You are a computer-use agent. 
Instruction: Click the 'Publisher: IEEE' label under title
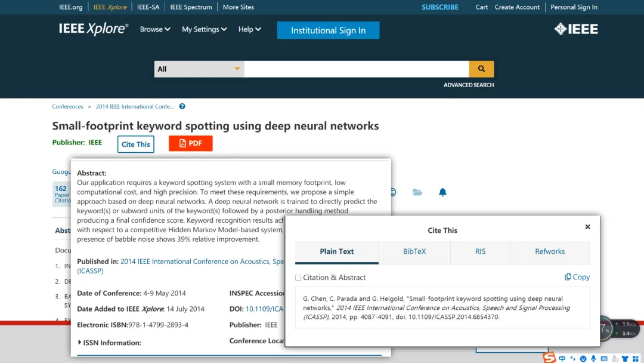coord(77,142)
